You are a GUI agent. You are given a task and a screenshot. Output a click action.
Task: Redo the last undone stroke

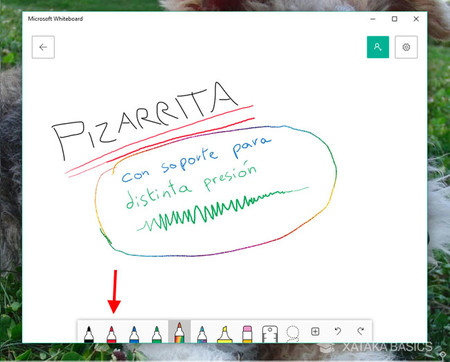[x=360, y=331]
